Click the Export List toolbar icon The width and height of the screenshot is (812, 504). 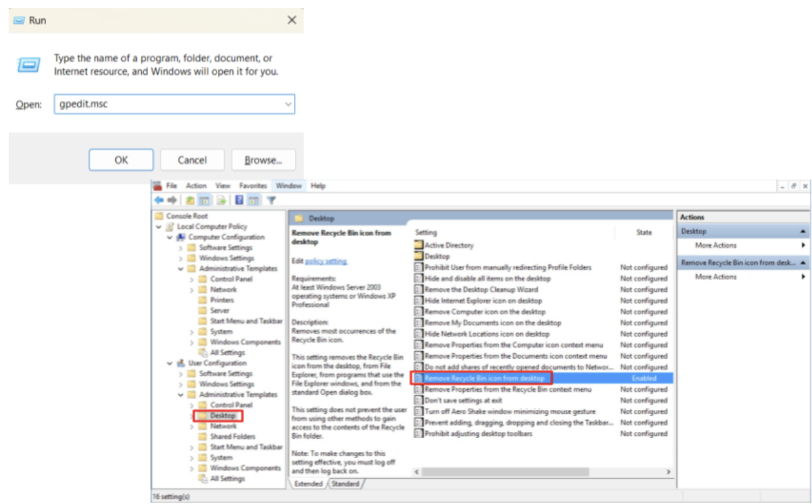(x=221, y=200)
